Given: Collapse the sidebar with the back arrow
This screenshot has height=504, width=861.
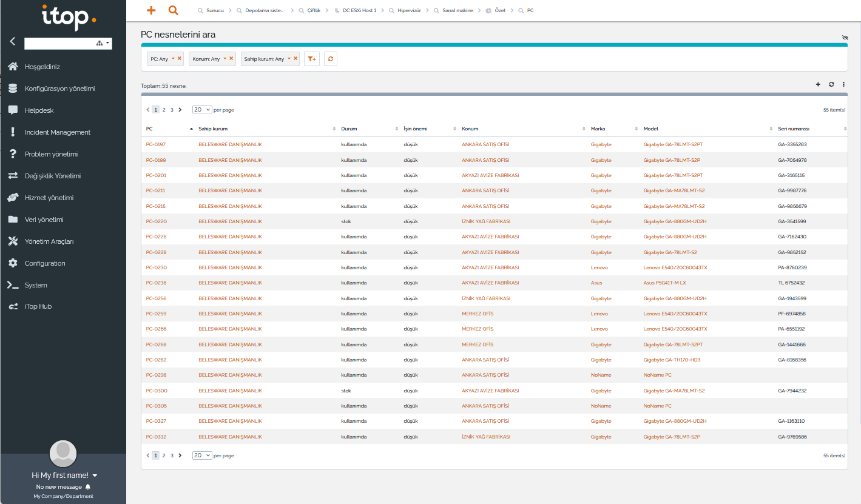Looking at the screenshot, I should (13, 42).
